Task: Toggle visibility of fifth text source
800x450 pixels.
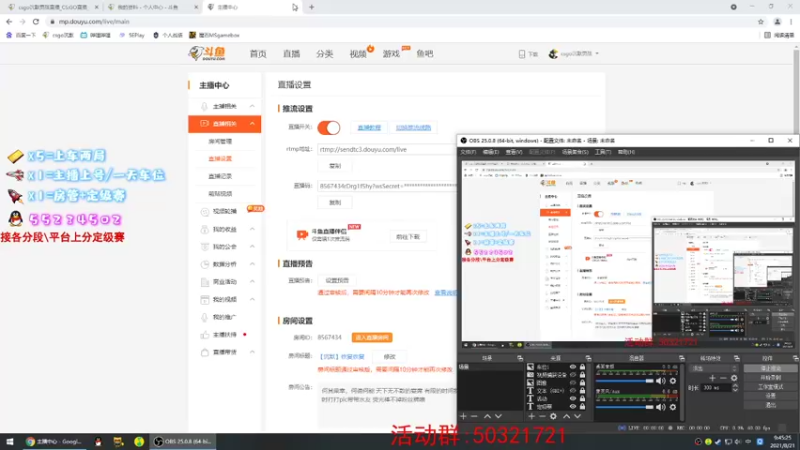Action: 573,398
